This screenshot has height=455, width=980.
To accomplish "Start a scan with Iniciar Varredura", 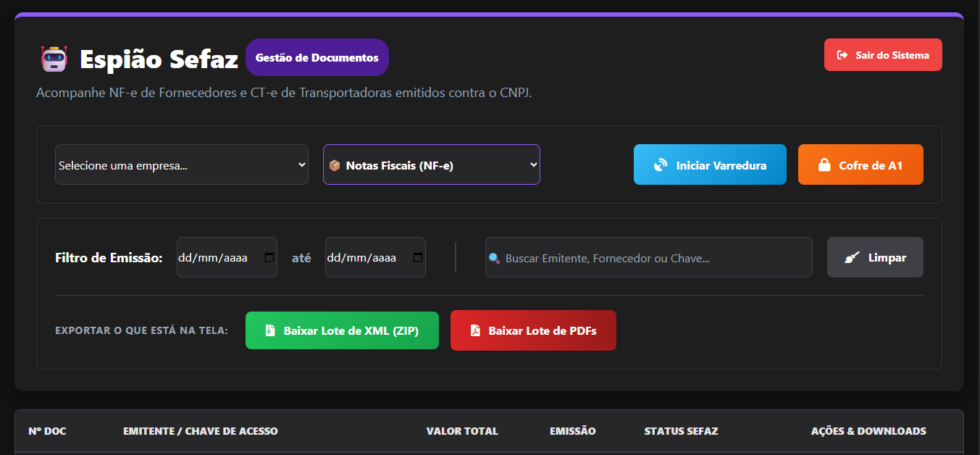I will (709, 164).
